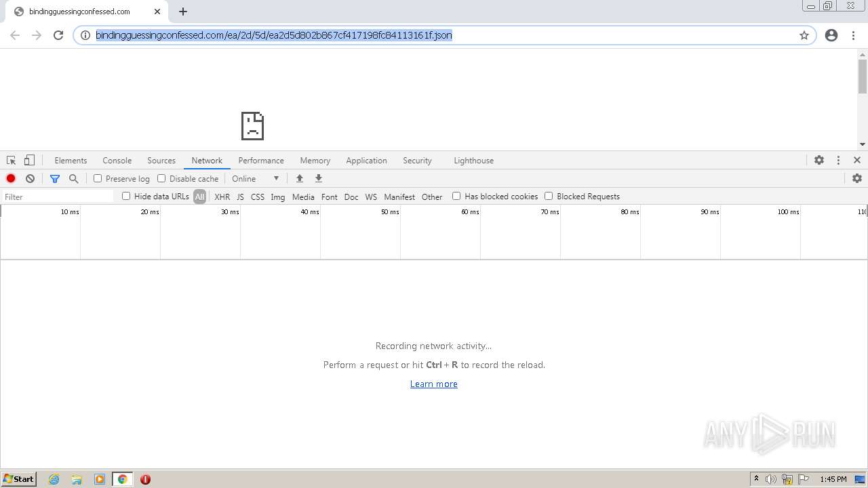Open the media player taskbar icon
This screenshot has height=488, width=868.
coord(100,479)
